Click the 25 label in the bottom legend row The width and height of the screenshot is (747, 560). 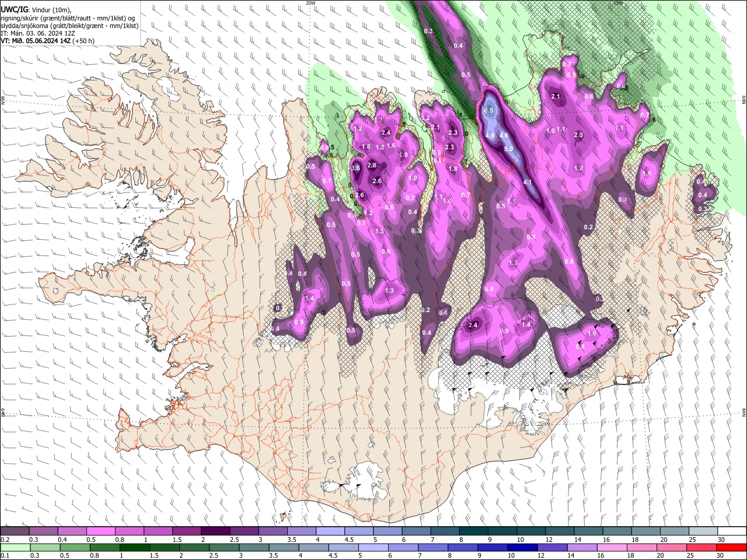pos(689,556)
